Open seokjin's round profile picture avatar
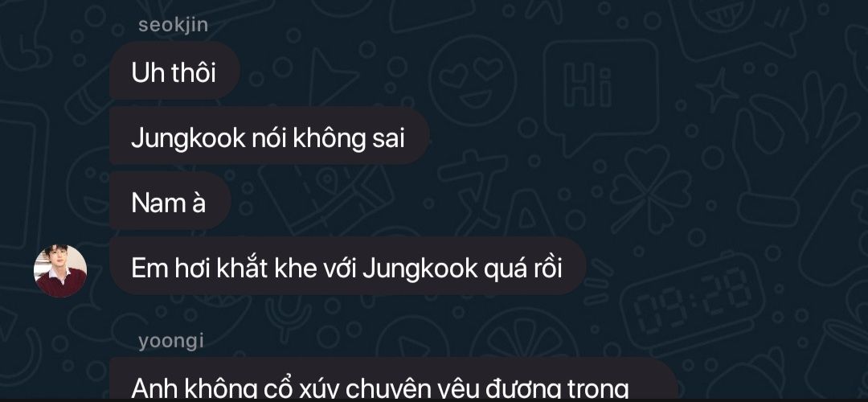Image resolution: width=868 pixels, height=402 pixels. tap(60, 271)
